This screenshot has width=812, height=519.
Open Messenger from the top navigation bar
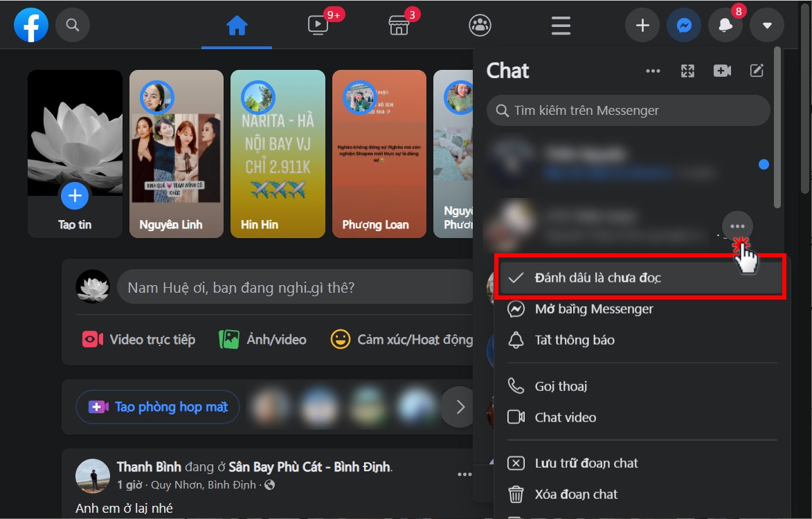(x=684, y=25)
